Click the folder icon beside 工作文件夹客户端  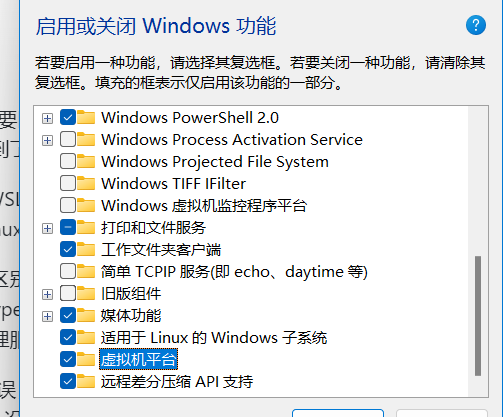point(86,249)
